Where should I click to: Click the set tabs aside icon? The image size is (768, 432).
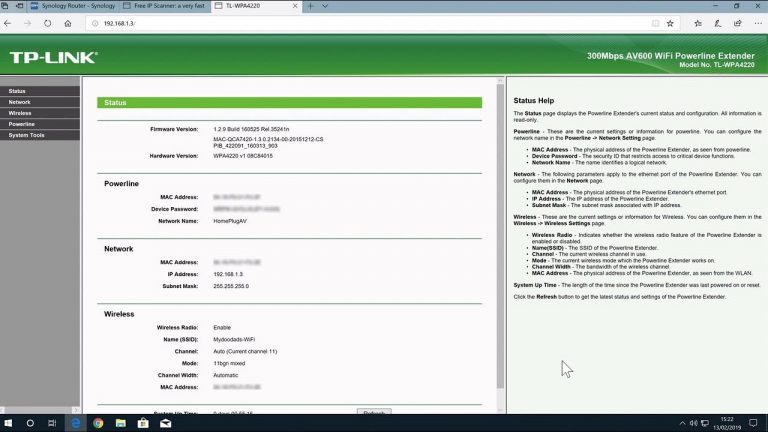[x=20, y=6]
